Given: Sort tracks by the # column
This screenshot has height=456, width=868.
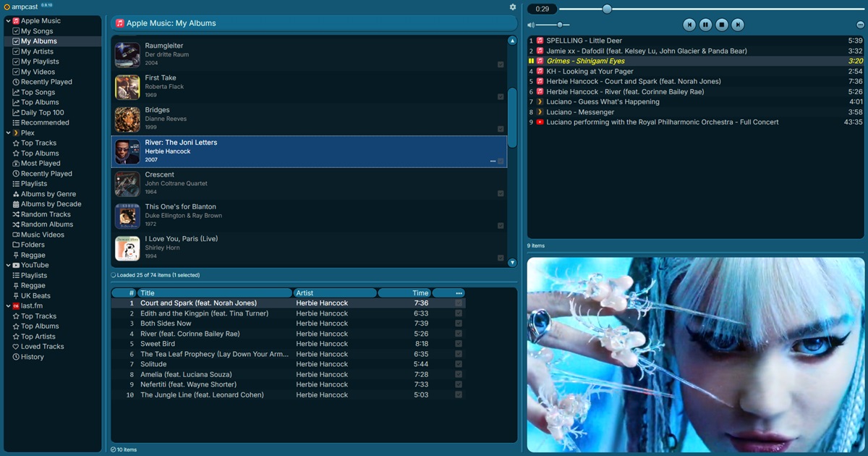Looking at the screenshot, I should point(124,293).
